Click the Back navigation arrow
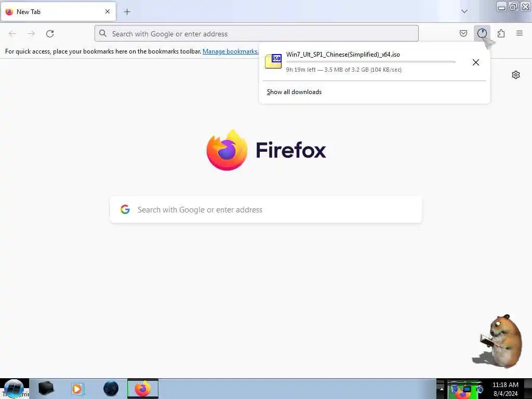 coord(12,34)
